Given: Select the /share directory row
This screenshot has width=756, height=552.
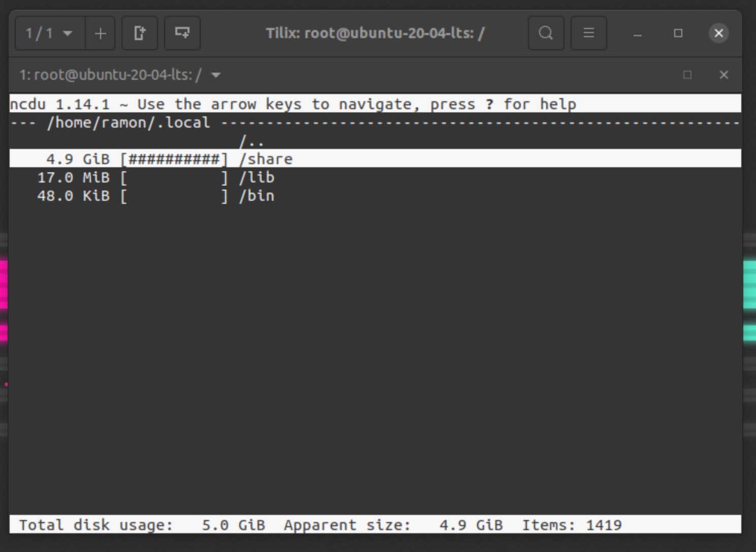Looking at the screenshot, I should (x=375, y=159).
